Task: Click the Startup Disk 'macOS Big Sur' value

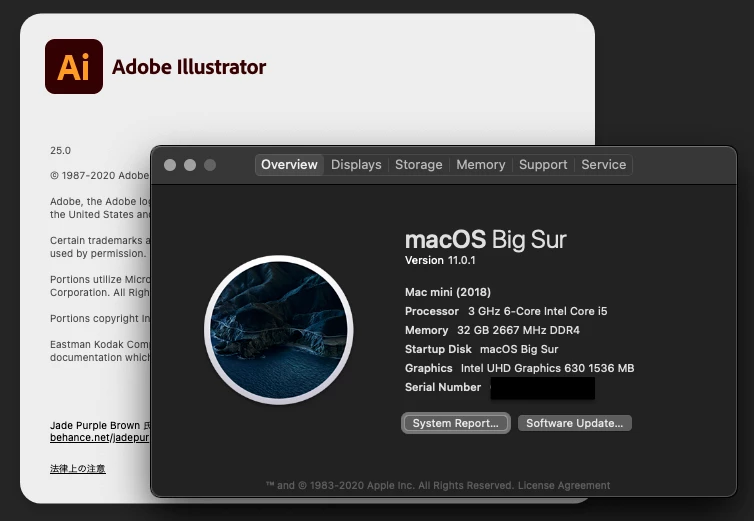Action: [x=519, y=349]
